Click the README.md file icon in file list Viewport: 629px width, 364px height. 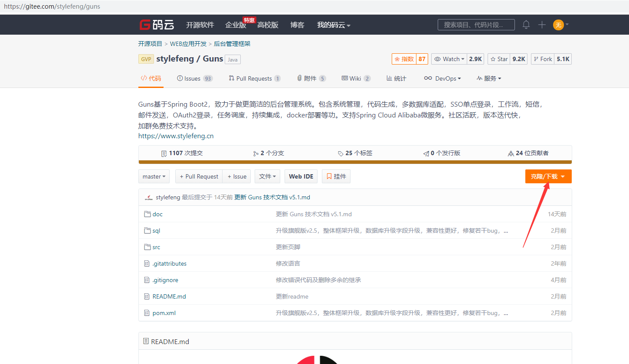coord(147,296)
